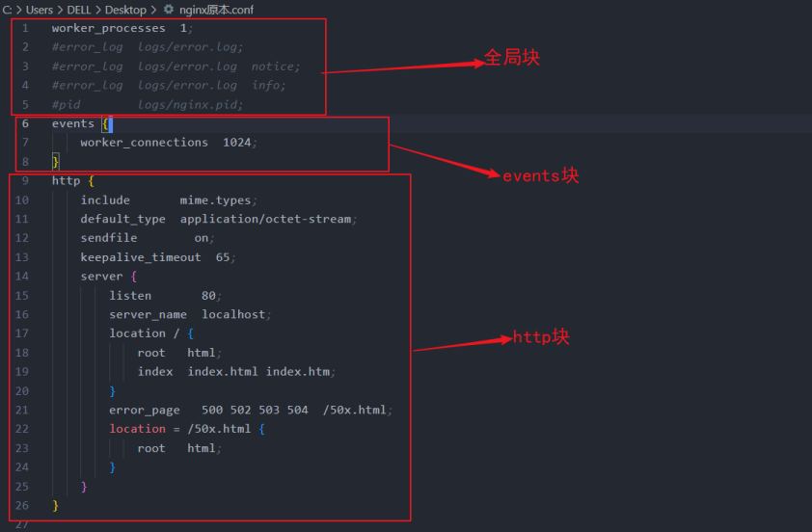
Task: Click line number 6 beside events
Action: click(x=25, y=123)
